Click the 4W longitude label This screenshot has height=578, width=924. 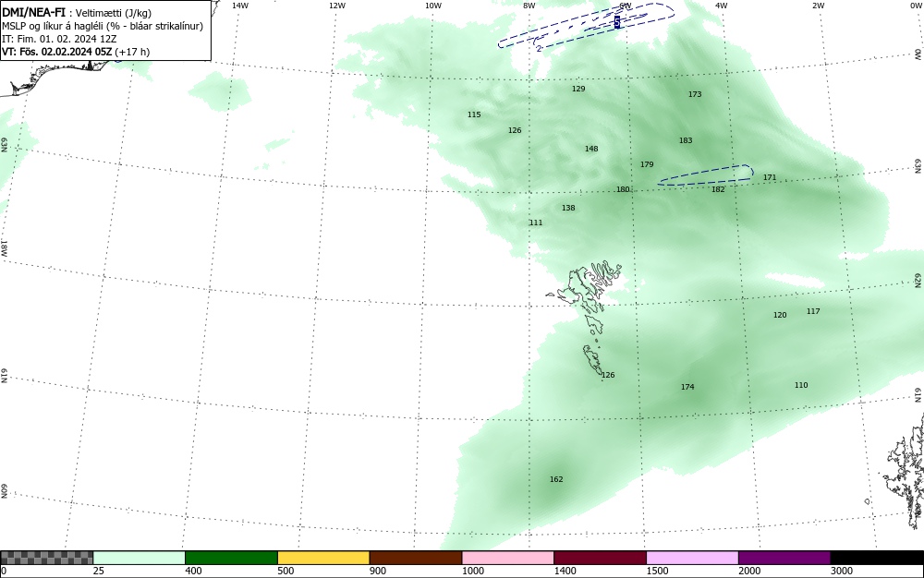pos(721,6)
